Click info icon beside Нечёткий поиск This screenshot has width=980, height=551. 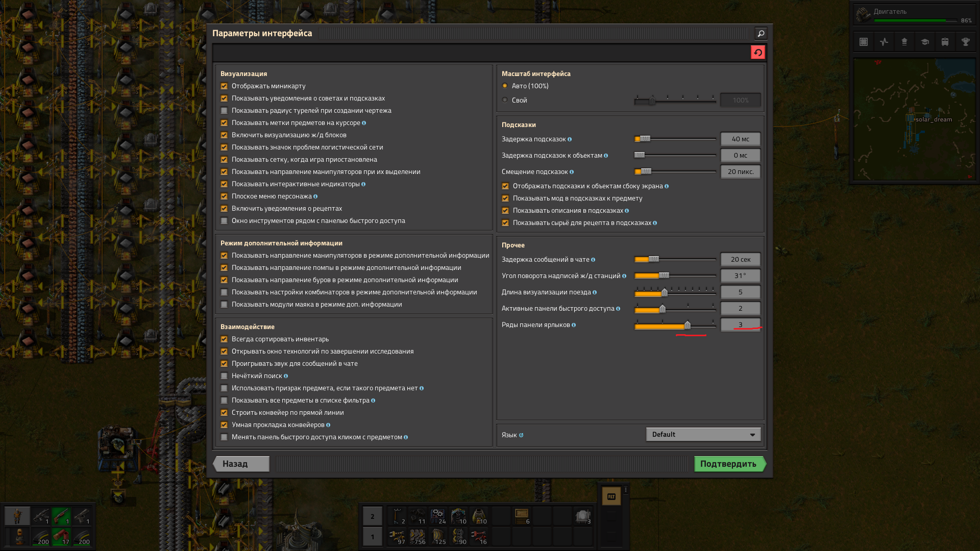286,376
